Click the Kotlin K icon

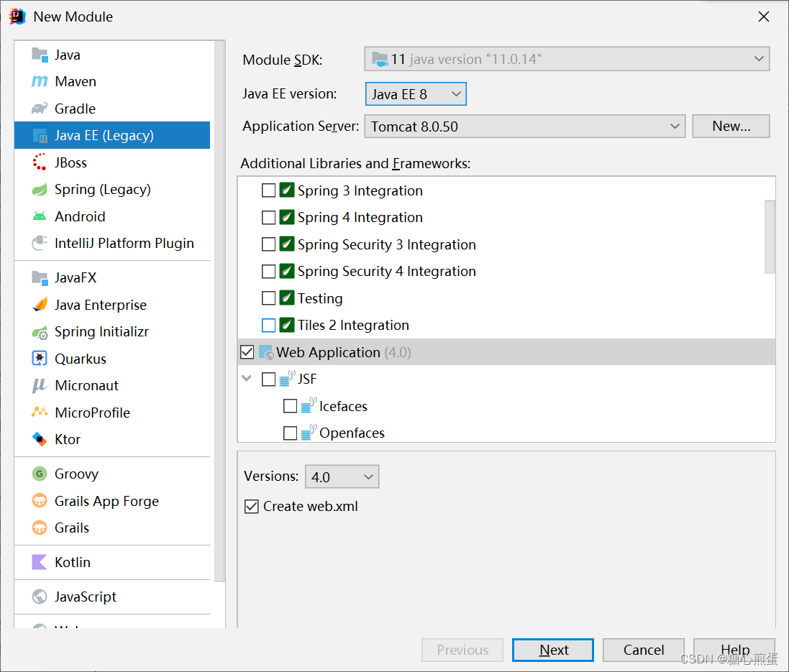pyautogui.click(x=40, y=562)
